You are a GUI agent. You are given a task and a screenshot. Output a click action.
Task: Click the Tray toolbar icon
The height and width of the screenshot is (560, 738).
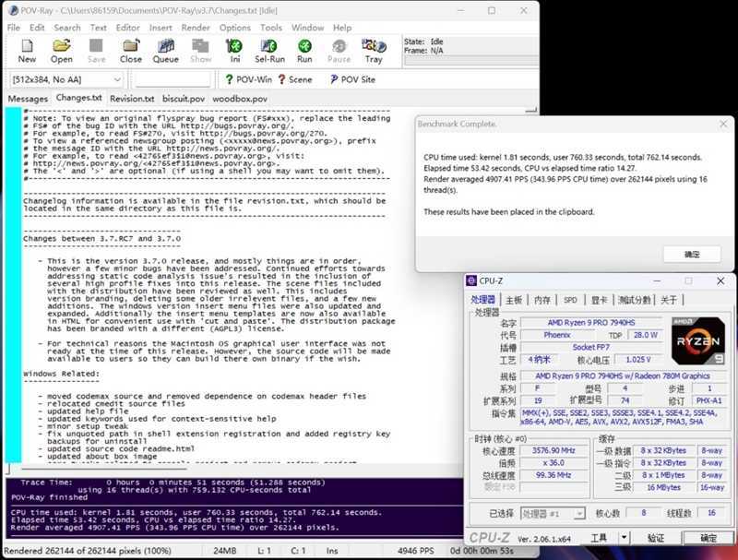click(374, 51)
